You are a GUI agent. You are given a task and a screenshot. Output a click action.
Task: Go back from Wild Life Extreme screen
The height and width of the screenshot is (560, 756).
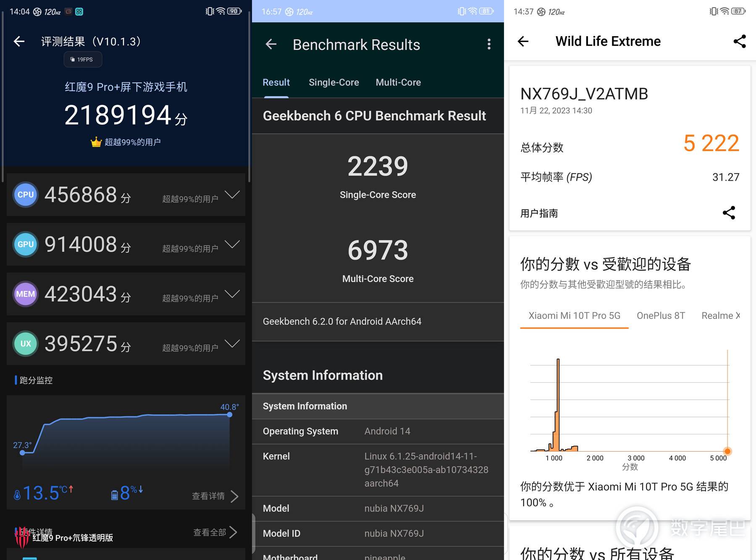coord(523,41)
